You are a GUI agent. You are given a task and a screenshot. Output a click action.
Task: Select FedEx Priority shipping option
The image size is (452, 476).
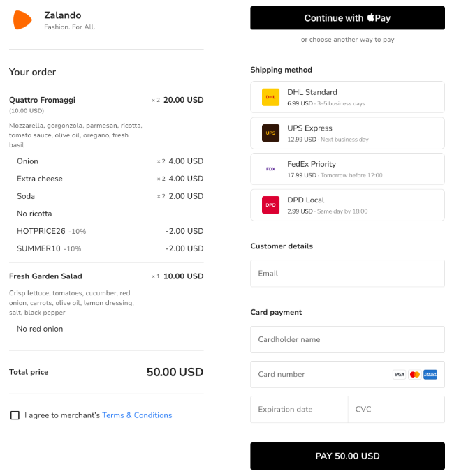pos(347,169)
